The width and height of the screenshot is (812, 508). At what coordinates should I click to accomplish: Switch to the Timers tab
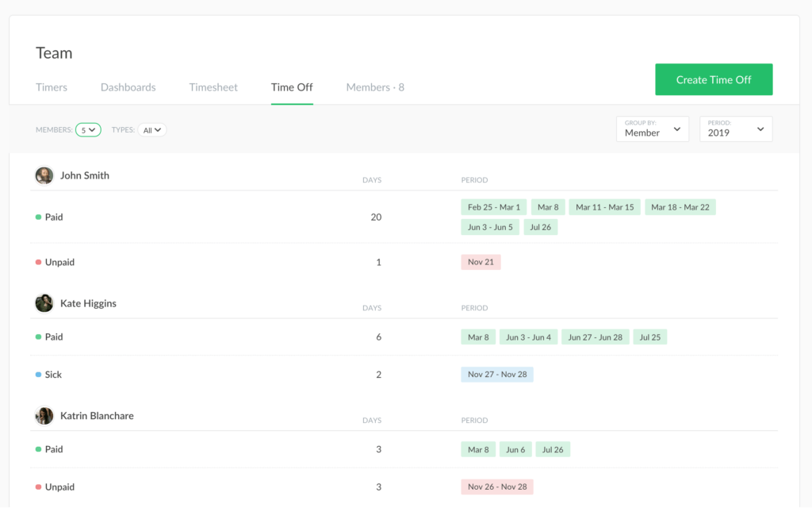tap(52, 87)
